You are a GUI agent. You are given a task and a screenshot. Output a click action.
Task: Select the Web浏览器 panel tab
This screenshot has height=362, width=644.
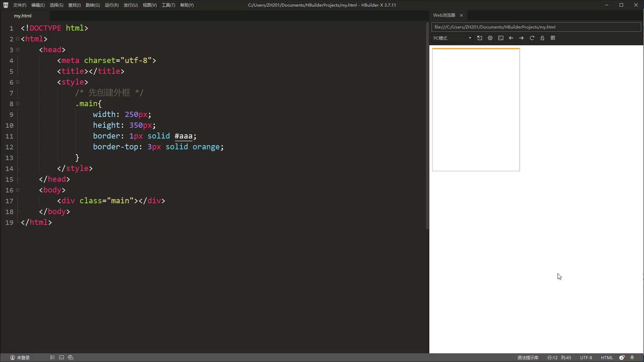coord(444,15)
